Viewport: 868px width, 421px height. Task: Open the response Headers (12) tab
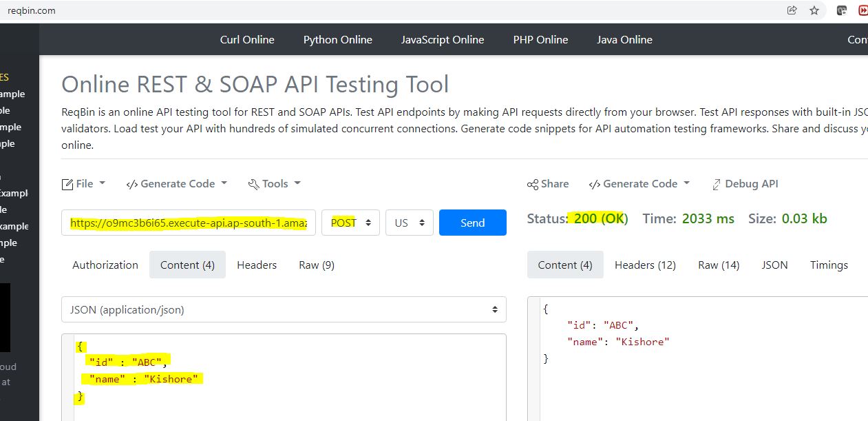[x=645, y=265]
